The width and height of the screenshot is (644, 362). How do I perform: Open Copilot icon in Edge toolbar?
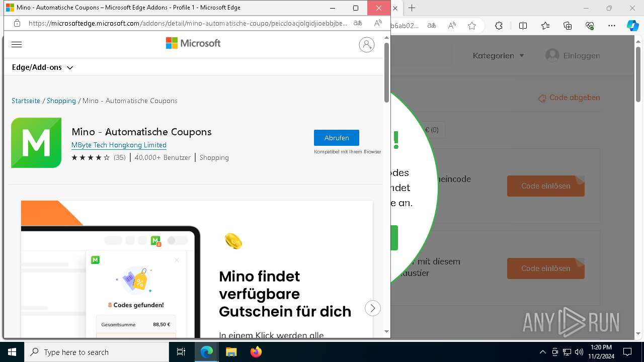pos(633,26)
